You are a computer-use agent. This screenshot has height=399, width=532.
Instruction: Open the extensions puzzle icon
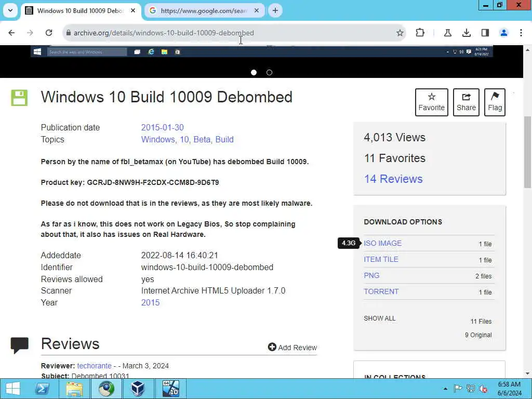tap(420, 33)
